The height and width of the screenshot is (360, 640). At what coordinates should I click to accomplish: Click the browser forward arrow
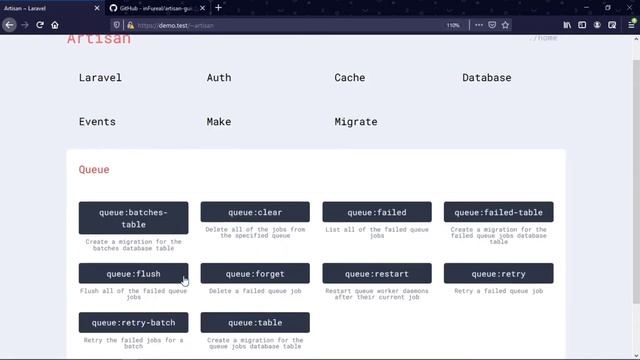pos(25,25)
